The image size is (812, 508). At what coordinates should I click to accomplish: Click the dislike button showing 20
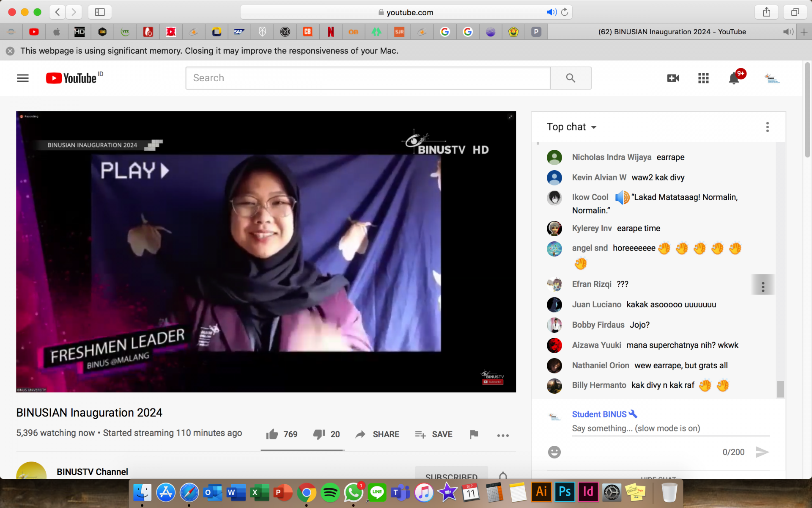point(326,434)
